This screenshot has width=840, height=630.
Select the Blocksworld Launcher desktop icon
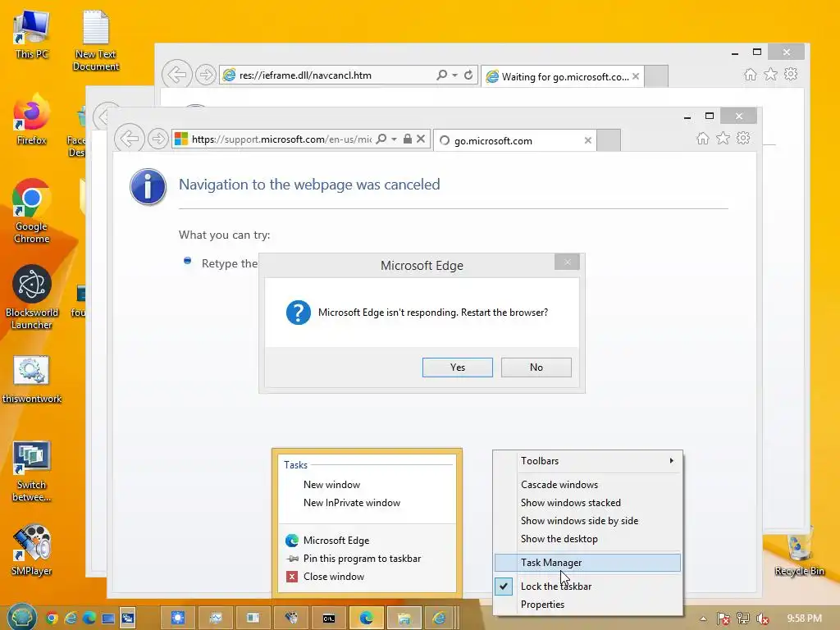[x=32, y=297]
